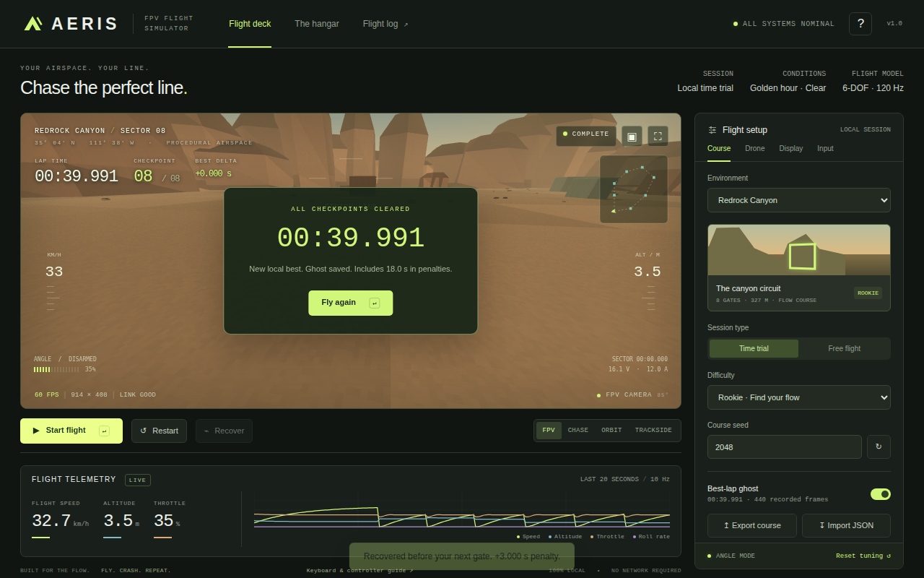The height and width of the screenshot is (578, 924).
Task: Switch camera to FPV view
Action: [x=549, y=431]
